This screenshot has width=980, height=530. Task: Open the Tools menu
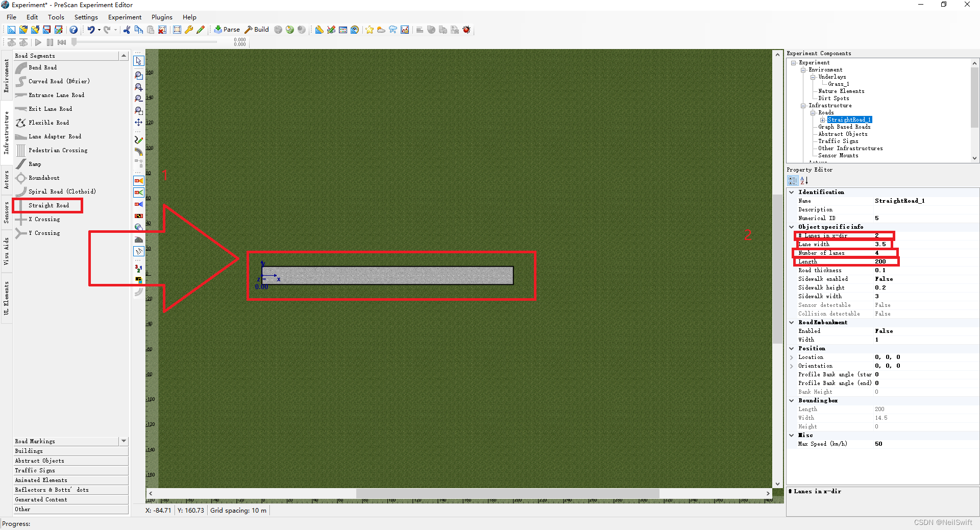tap(56, 17)
